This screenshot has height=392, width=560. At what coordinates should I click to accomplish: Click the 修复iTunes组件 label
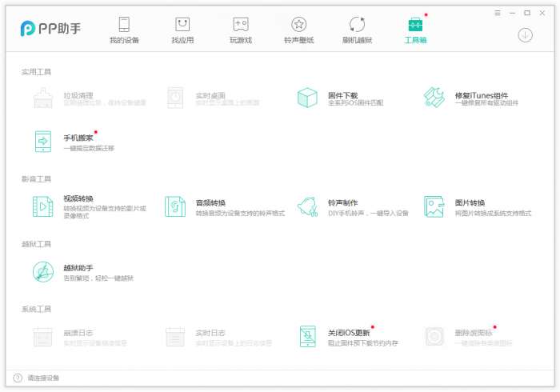coord(481,95)
